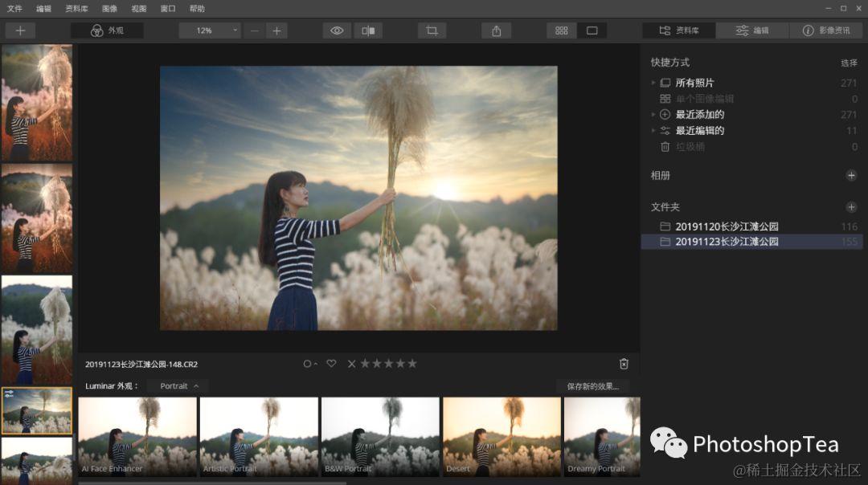Add a new folder with plus icon

(x=851, y=207)
